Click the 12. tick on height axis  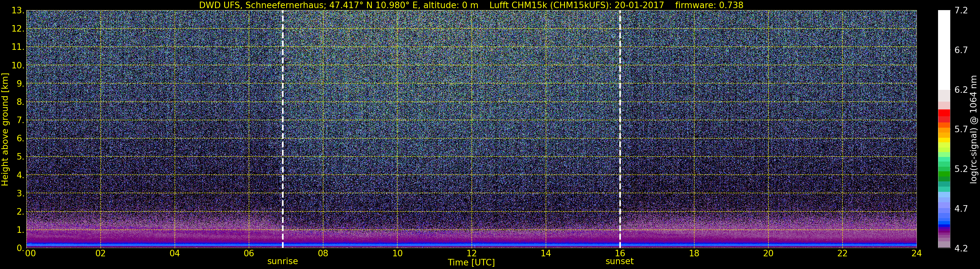[18, 29]
